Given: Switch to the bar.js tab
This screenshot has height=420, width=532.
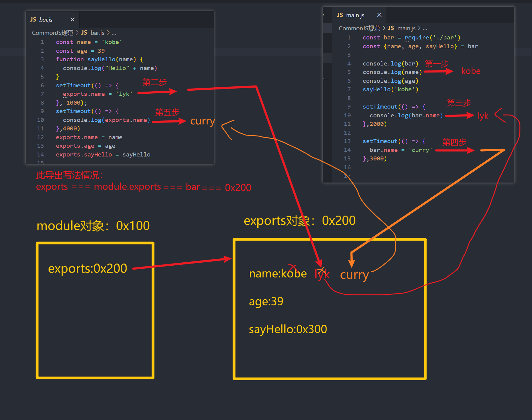Looking at the screenshot, I should (46, 20).
